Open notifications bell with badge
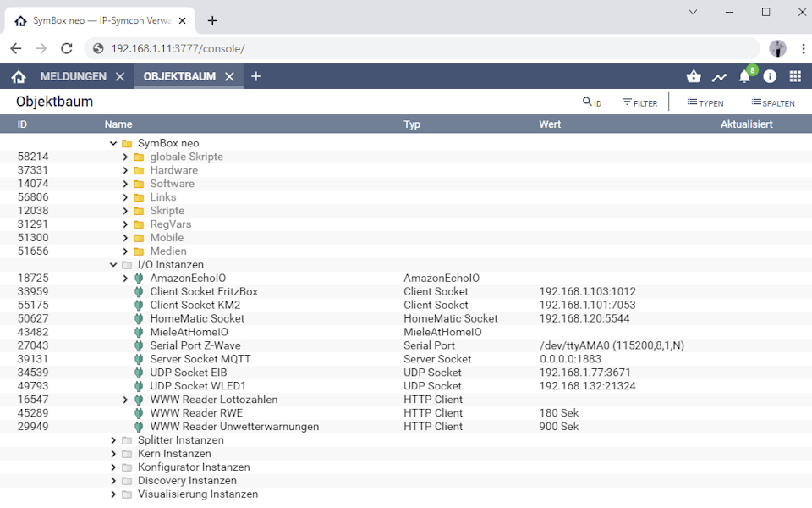 coord(744,76)
